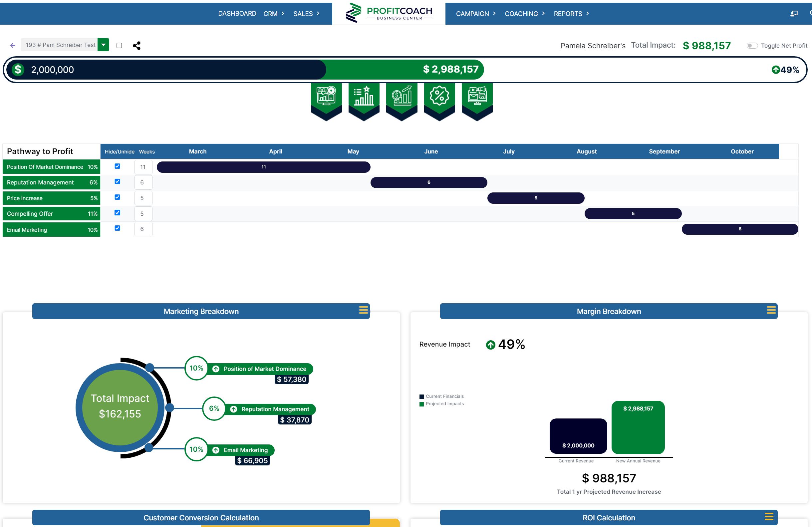Click the dark Current Revenue chart bar
The width and height of the screenshot is (812, 527).
click(578, 436)
